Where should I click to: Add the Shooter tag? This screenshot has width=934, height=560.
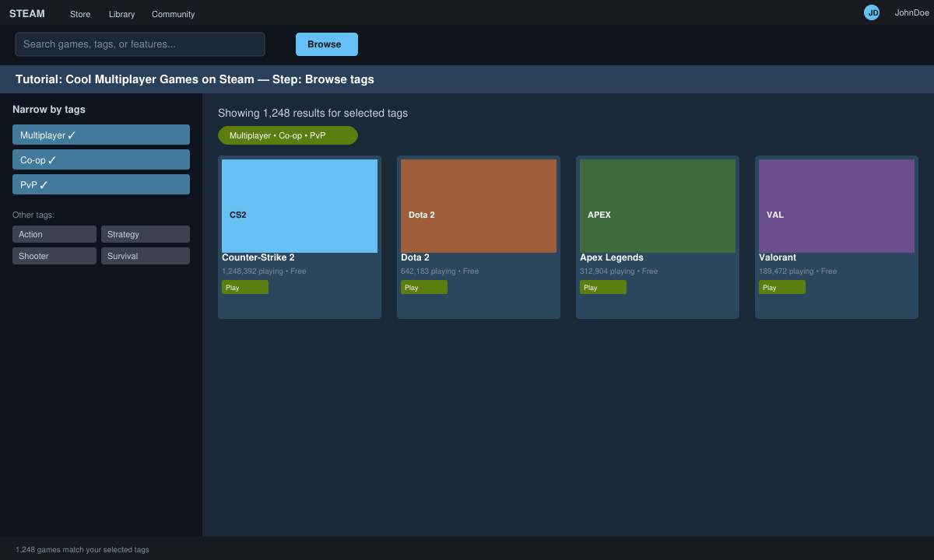tap(54, 256)
